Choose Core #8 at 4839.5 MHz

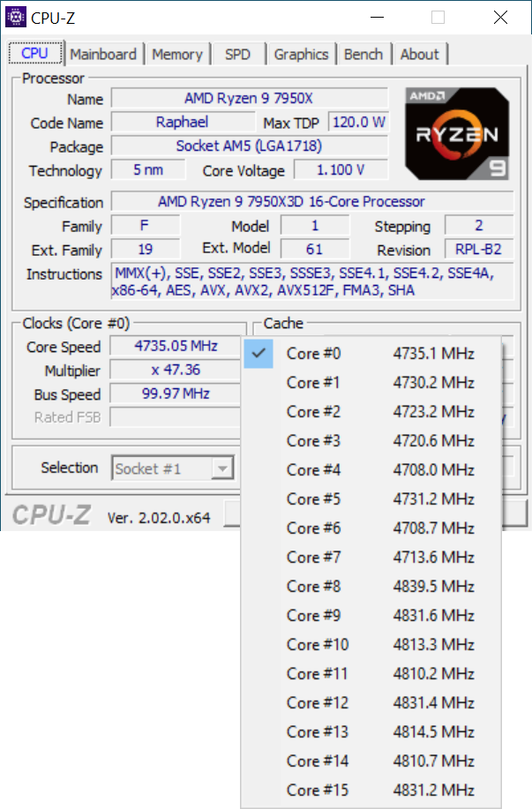pyautogui.click(x=371, y=587)
